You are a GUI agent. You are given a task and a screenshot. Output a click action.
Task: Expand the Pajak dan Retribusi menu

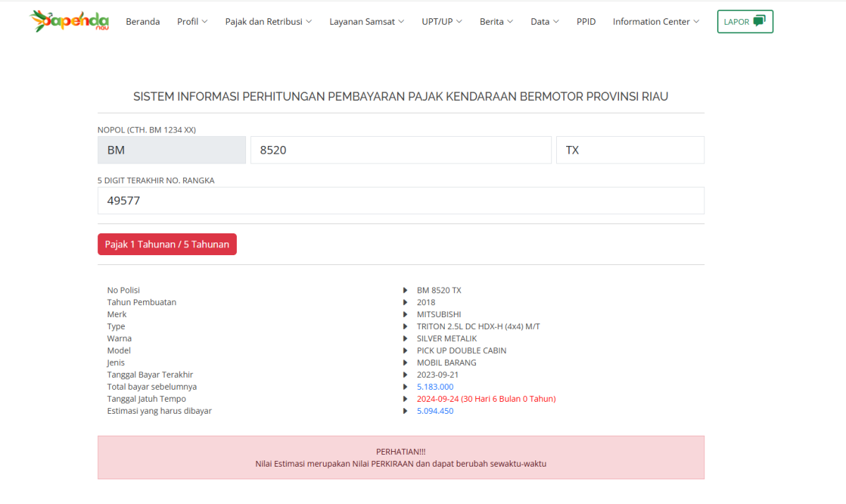point(269,22)
